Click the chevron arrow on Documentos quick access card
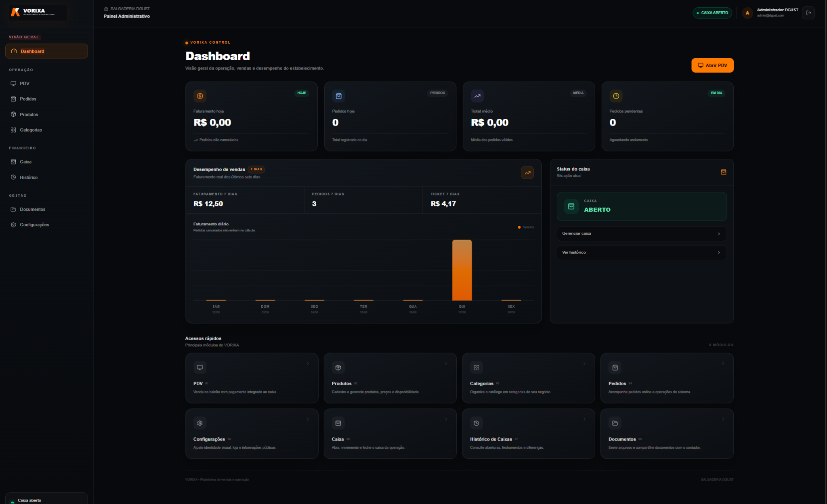The image size is (827, 504). (723, 419)
